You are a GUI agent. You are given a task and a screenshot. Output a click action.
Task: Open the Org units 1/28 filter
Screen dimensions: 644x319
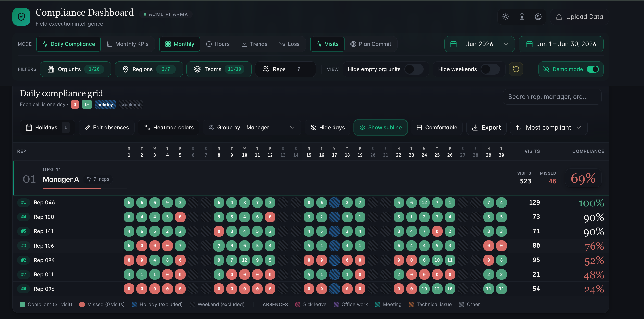click(75, 69)
